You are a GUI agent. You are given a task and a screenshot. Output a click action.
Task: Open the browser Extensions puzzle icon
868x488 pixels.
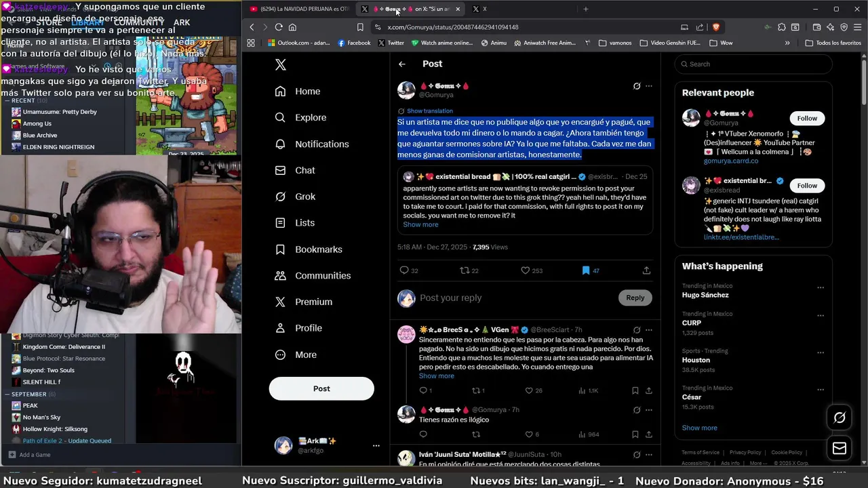[782, 27]
